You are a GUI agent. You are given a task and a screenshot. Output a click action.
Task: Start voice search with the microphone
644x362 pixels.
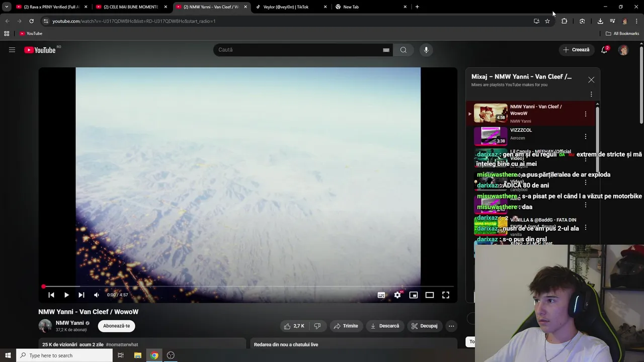(426, 50)
